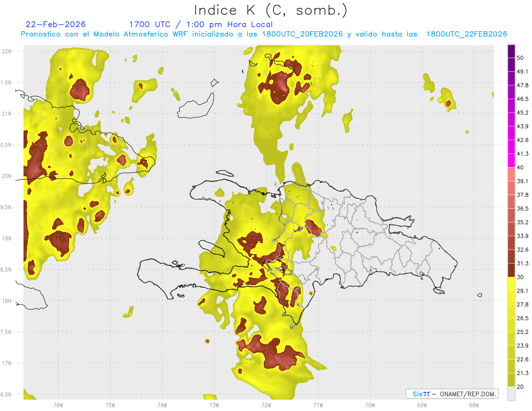Click the dark brown legend band between 30 and 31.3
Image resolution: width=532 pixels, height=411 pixels.
pos(512,270)
